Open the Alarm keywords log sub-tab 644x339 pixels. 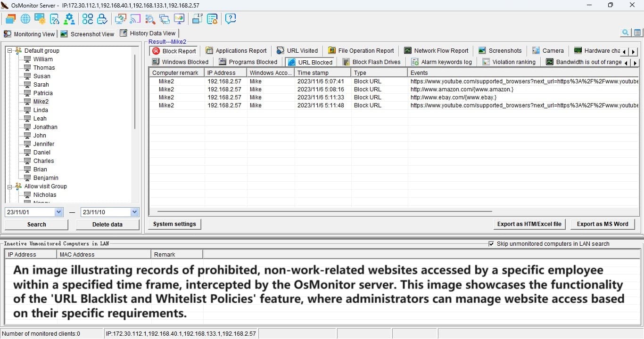click(x=442, y=62)
